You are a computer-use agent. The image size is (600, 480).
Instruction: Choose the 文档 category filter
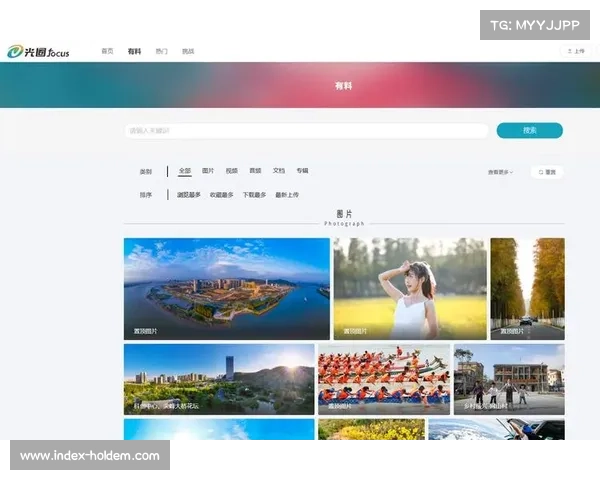click(279, 171)
